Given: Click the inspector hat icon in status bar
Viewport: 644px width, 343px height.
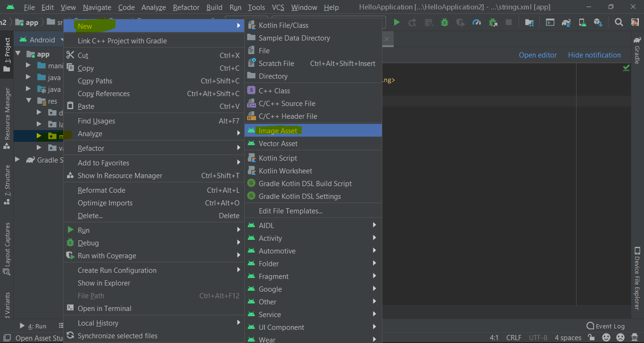Looking at the screenshot, I should pyautogui.click(x=635, y=338).
